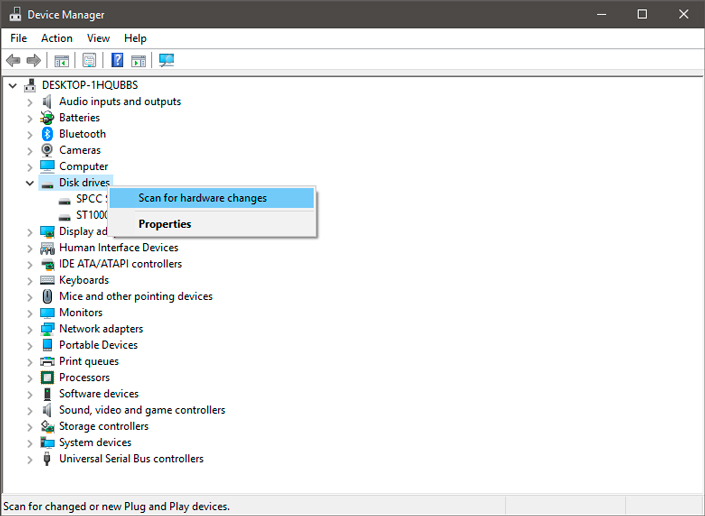Click the Device Manager title bar icon
Screen dimensions: 705x516
tap(15, 14)
